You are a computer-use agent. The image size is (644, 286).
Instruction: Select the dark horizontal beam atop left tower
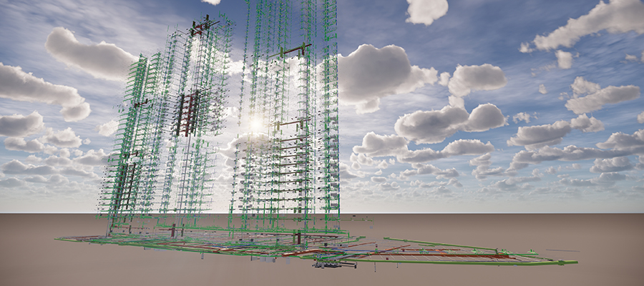point(202,29)
